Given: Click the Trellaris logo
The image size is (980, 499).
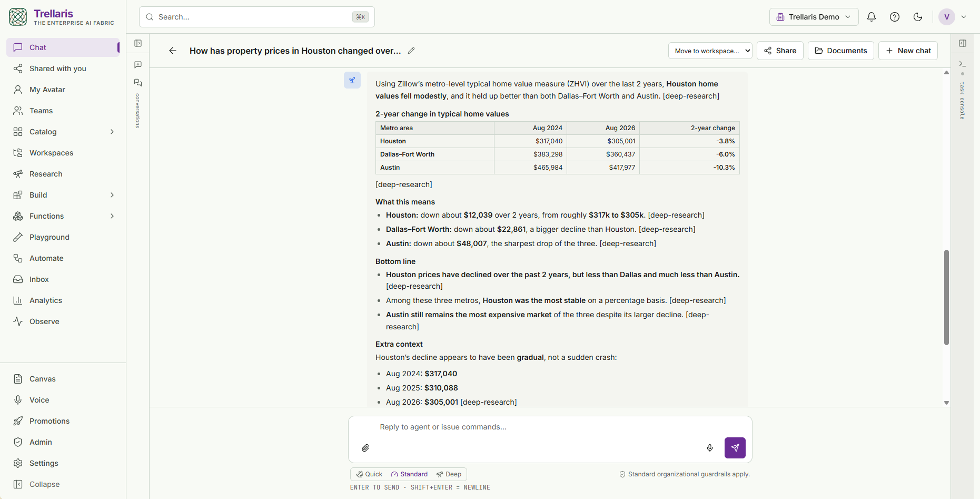Looking at the screenshot, I should [18, 17].
